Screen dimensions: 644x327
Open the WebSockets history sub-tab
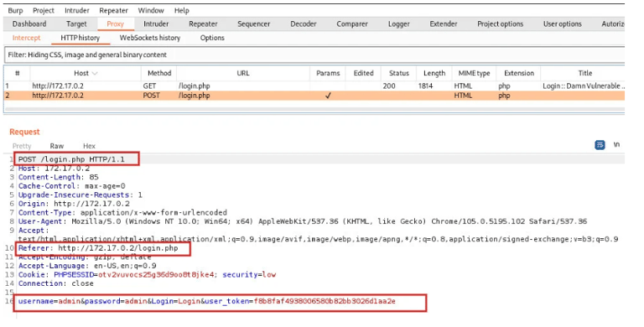click(150, 38)
